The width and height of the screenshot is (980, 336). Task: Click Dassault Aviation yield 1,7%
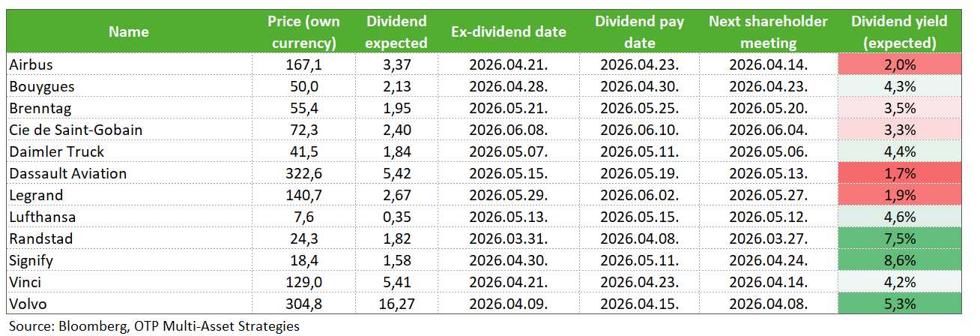(899, 174)
